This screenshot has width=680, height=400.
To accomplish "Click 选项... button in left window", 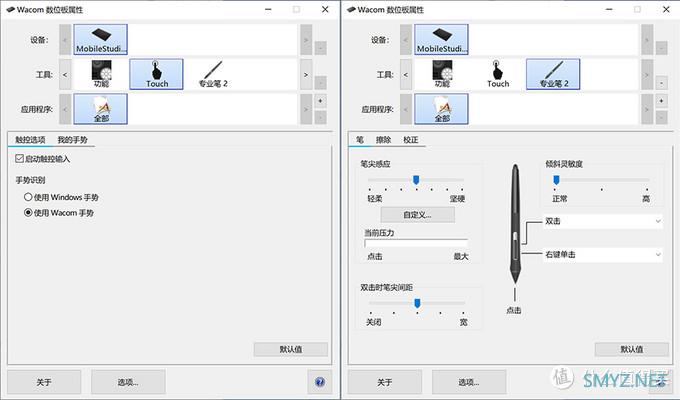I will 128,382.
